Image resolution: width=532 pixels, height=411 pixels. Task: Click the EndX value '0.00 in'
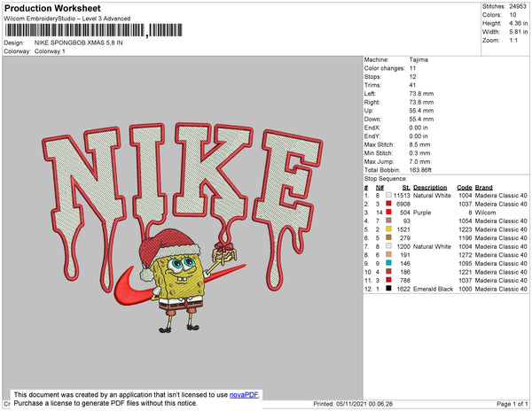point(419,128)
